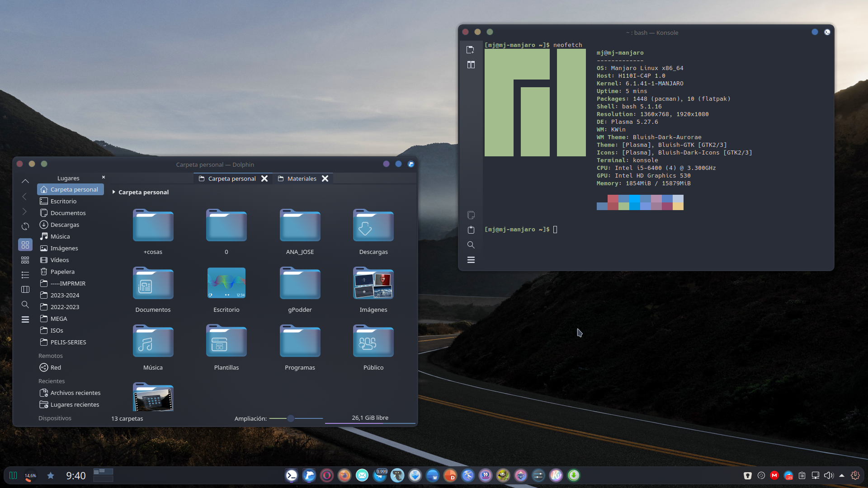Open Konsole's search find tool
868x488 pixels.
coord(471,245)
